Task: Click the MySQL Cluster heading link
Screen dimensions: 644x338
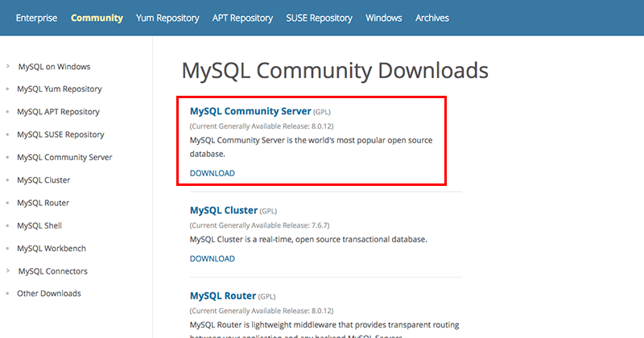Action: [224, 210]
